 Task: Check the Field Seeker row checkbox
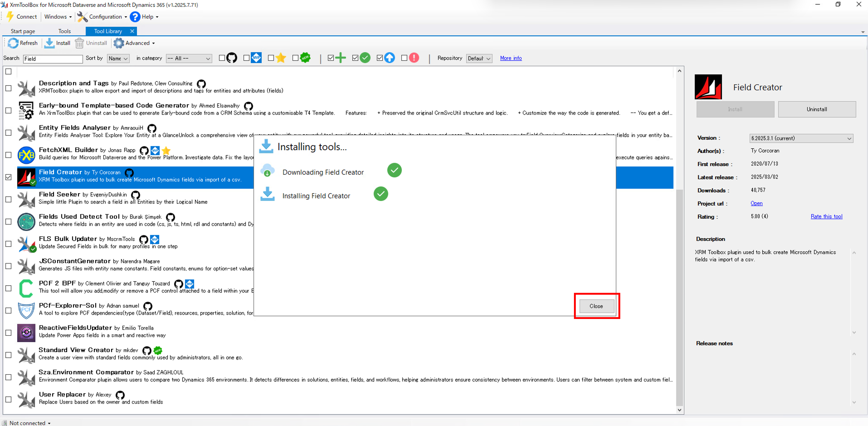pyautogui.click(x=8, y=200)
